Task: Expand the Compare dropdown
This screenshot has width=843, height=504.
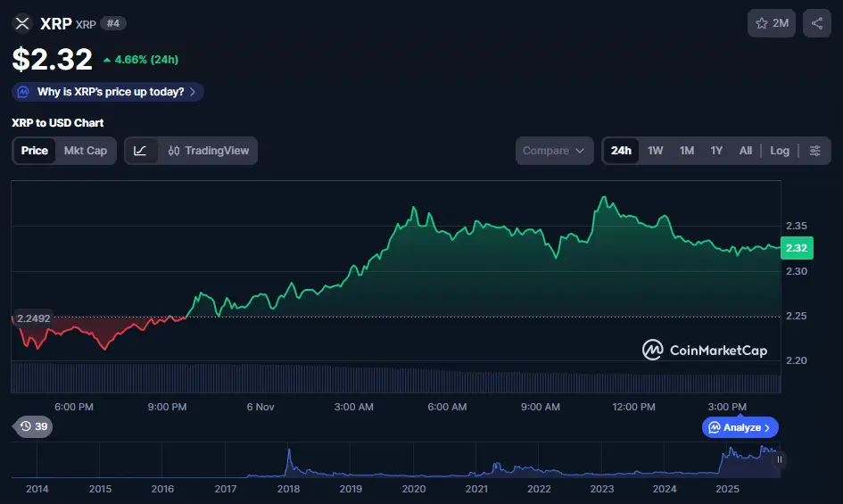Action: tap(554, 151)
